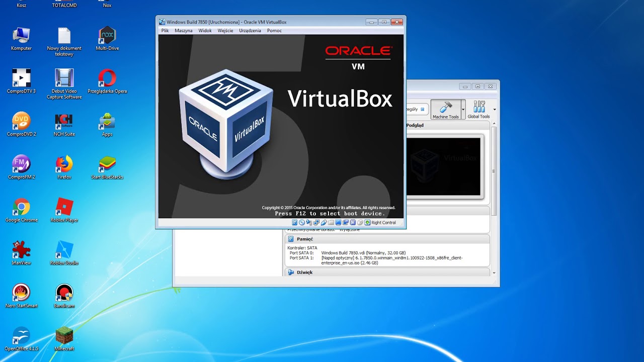The height and width of the screenshot is (362, 644).
Task: Click the host key arrow icon beside Right Control
Action: coord(367,222)
